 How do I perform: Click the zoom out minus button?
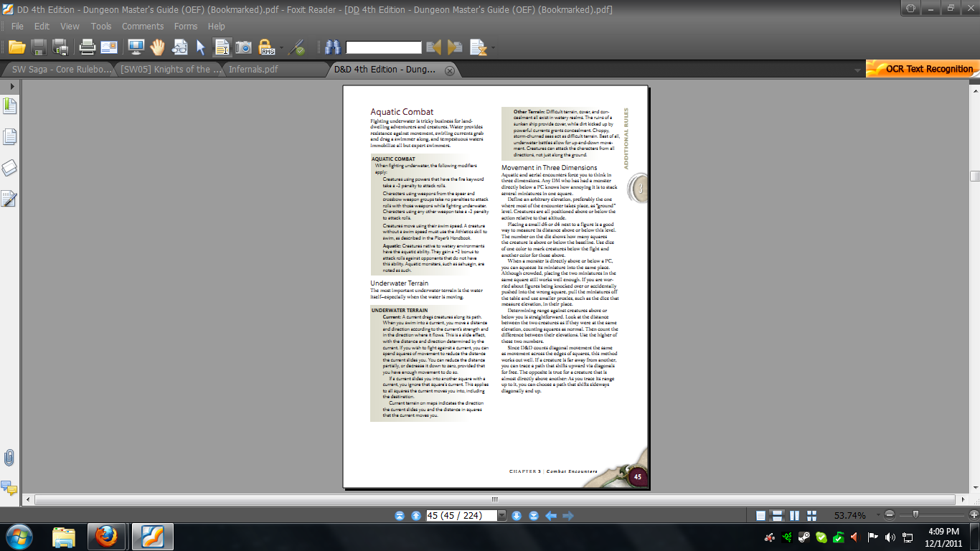pyautogui.click(x=890, y=515)
